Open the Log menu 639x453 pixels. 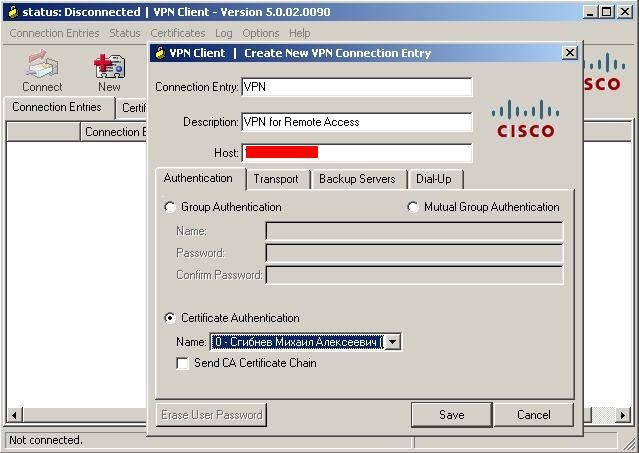224,33
